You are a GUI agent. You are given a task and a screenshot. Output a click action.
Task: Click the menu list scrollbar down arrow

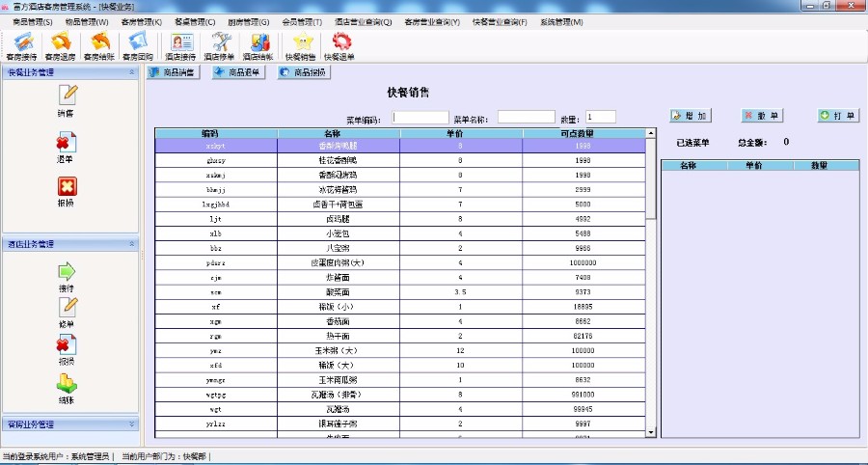pos(651,432)
